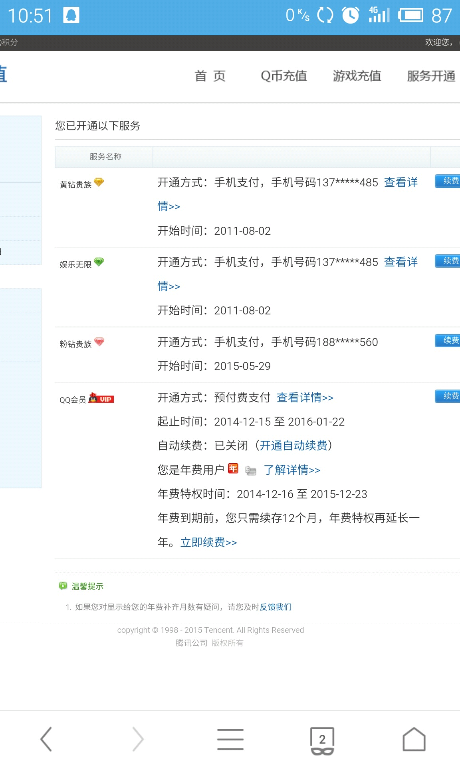The image size is (460, 768).
Task: Click 续费 button for 娱乐无限
Action: pos(447,261)
